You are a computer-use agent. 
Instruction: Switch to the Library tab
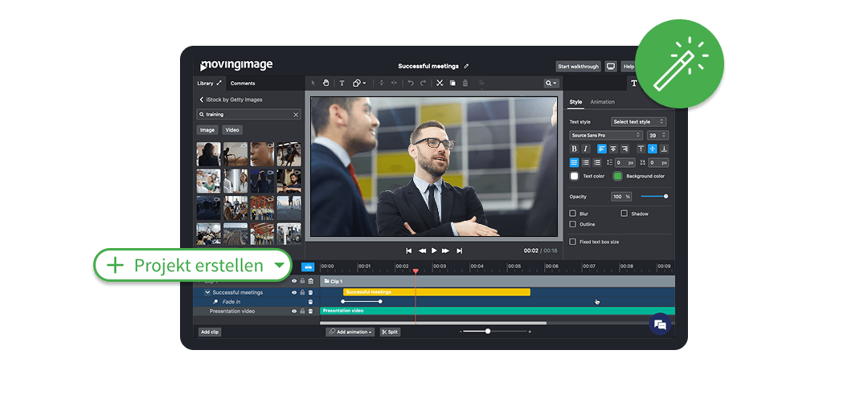209,83
